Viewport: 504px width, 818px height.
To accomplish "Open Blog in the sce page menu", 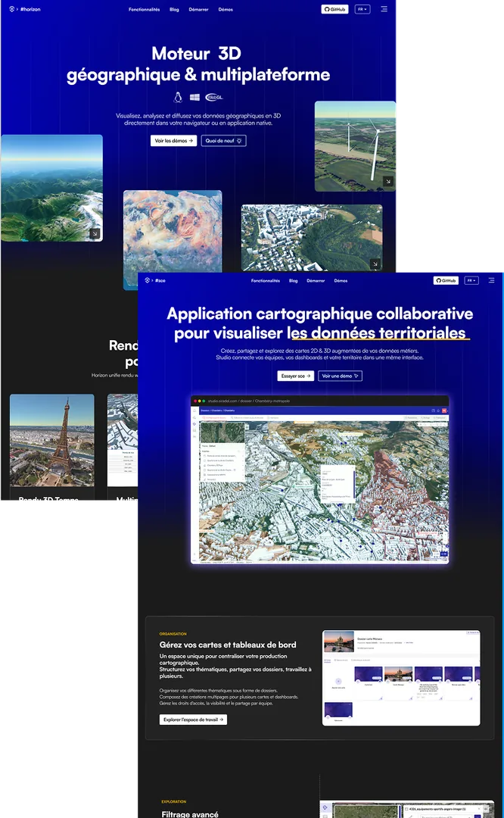I will pyautogui.click(x=294, y=281).
